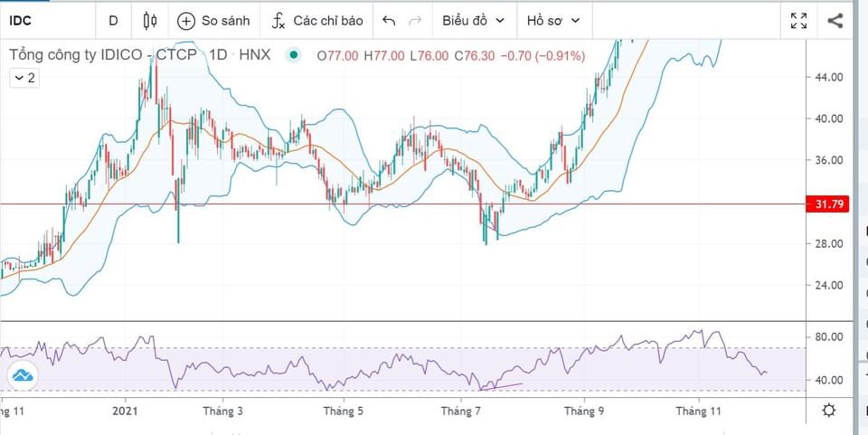Click the 44.00 price axis label

tap(829, 77)
